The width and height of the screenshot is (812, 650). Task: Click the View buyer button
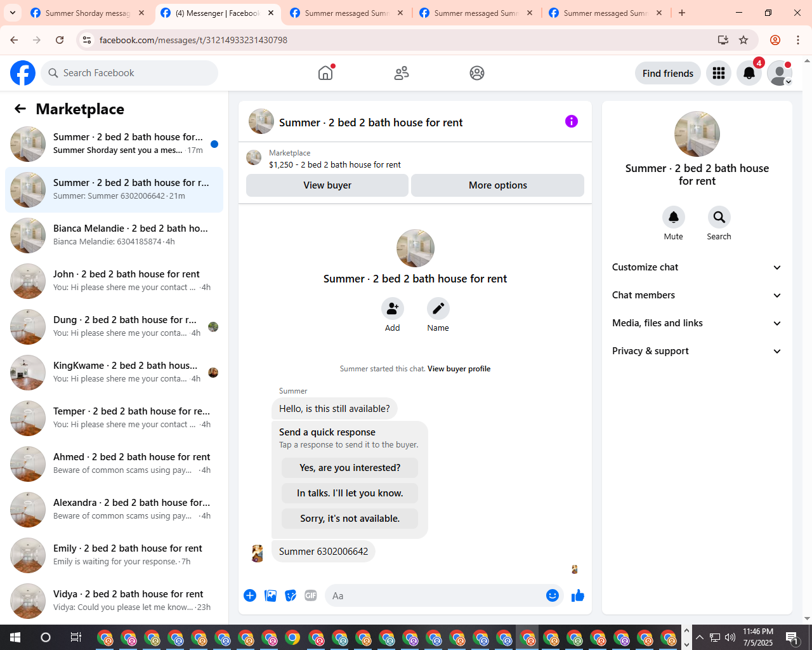click(327, 185)
